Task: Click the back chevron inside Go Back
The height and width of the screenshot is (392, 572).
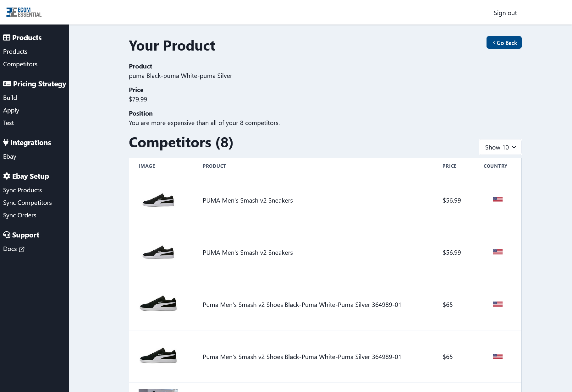Action: coord(494,42)
